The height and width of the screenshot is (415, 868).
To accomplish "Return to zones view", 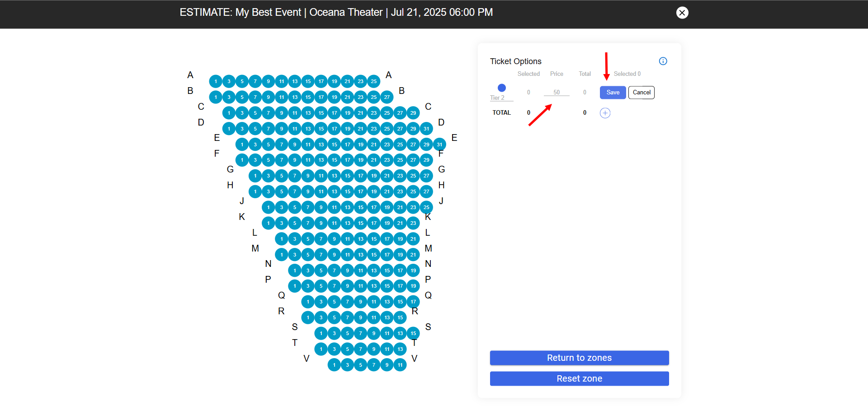I will coord(579,358).
